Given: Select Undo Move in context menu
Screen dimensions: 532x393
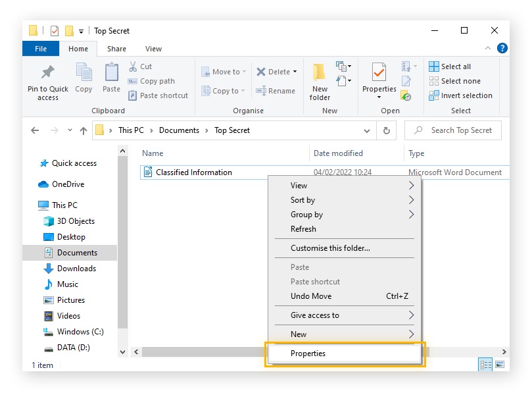Looking at the screenshot, I should click(345, 296).
